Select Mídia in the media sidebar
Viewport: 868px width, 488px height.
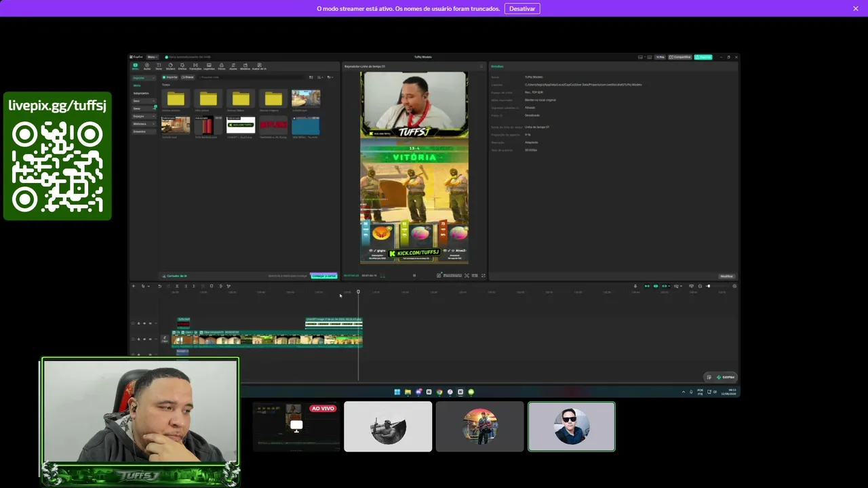point(138,85)
